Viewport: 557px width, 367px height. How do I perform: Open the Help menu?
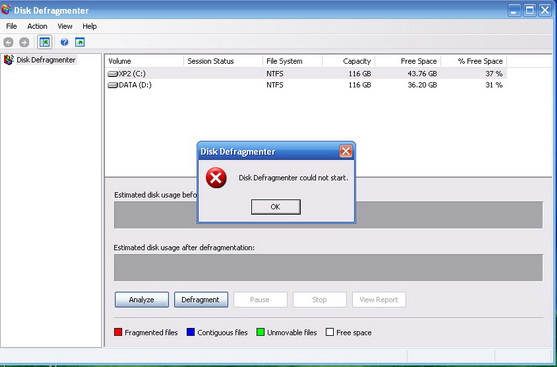90,26
